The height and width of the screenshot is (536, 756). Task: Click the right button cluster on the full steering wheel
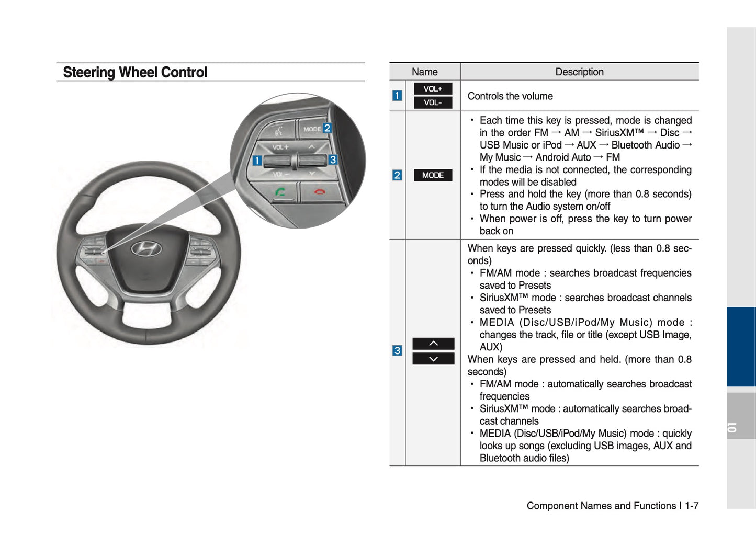click(200, 252)
